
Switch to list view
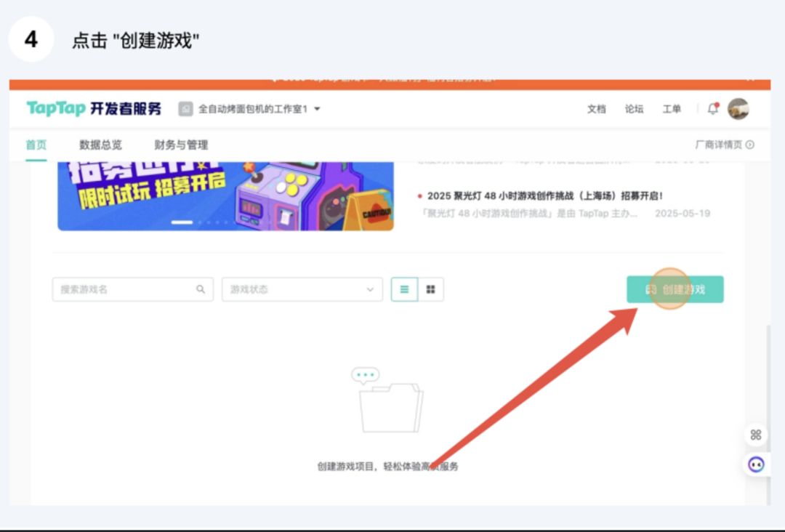pos(405,289)
